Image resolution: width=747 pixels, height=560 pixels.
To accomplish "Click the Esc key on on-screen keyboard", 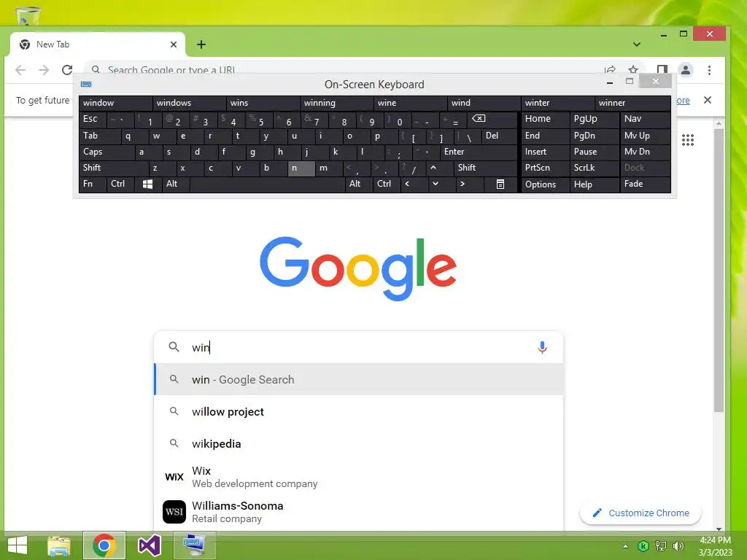I will (x=93, y=119).
